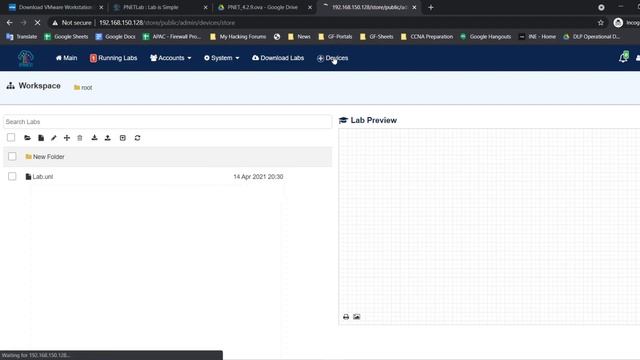Open APAC - Firewall bookmark
The width and height of the screenshot is (640, 360).
172,37
